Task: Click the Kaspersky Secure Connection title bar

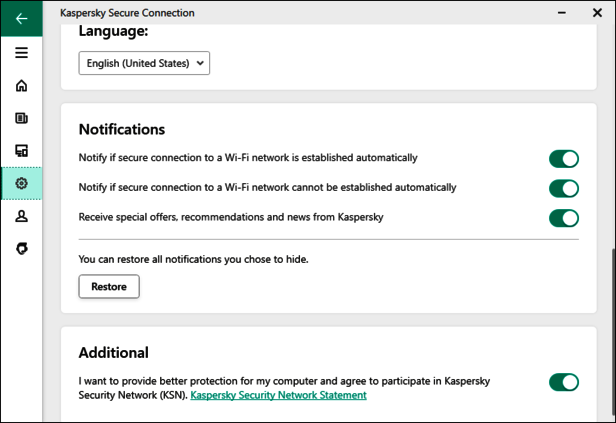Action: (300, 12)
